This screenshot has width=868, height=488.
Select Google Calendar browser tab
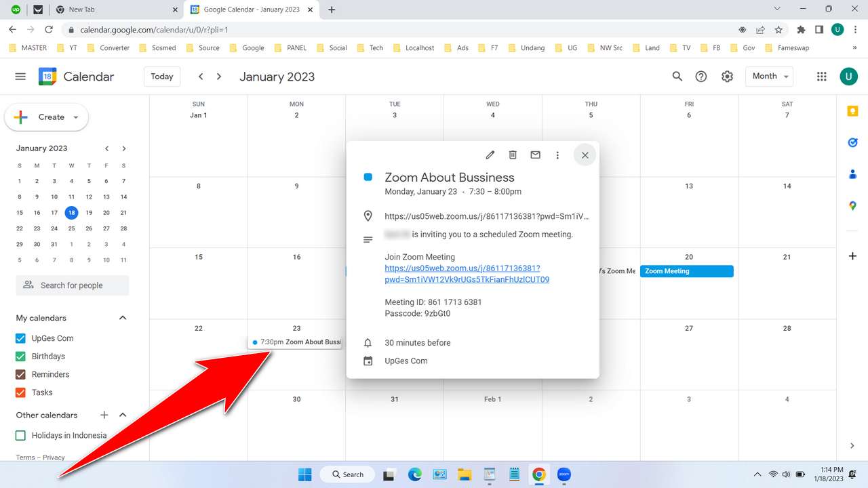click(252, 9)
